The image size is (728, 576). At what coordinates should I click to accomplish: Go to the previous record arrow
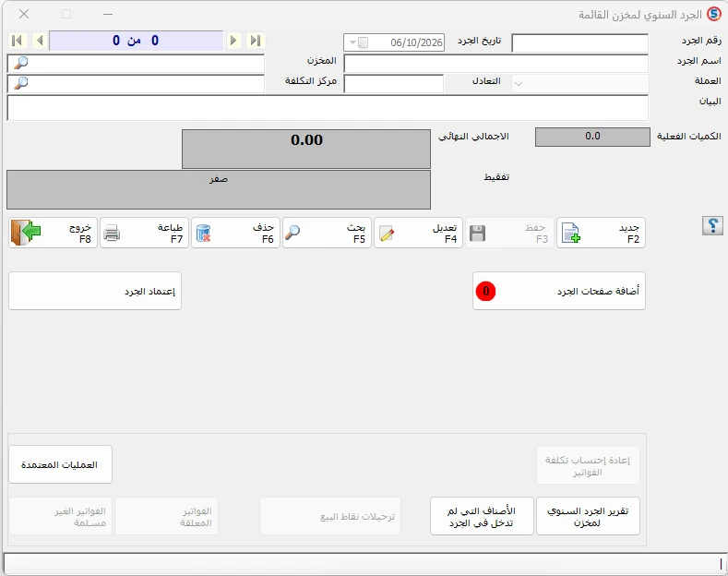click(x=40, y=41)
